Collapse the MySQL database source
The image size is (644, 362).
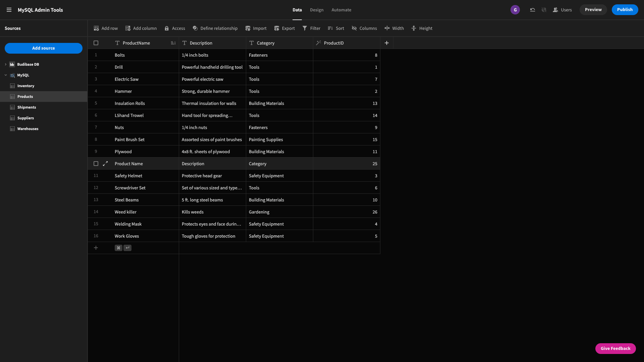pos(5,75)
